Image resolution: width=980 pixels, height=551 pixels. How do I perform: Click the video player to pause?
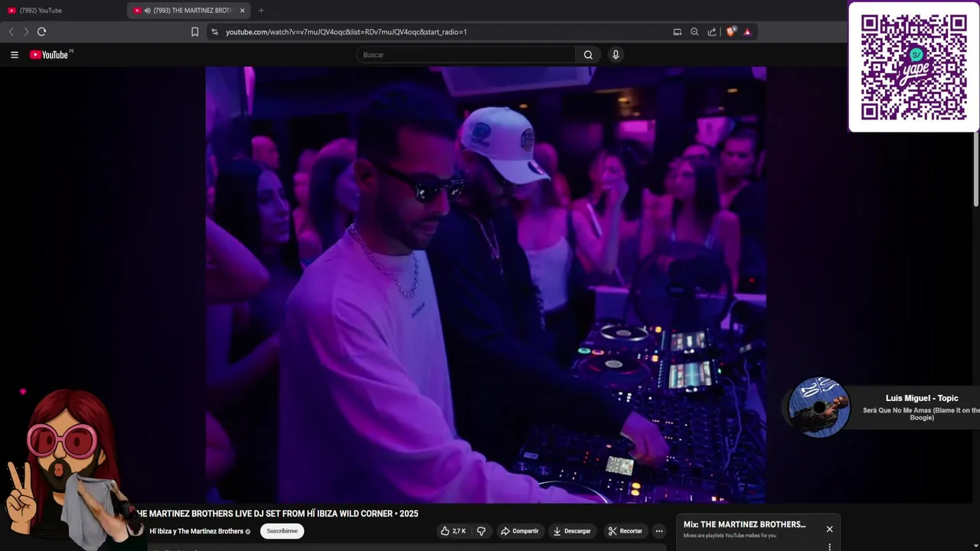click(485, 285)
